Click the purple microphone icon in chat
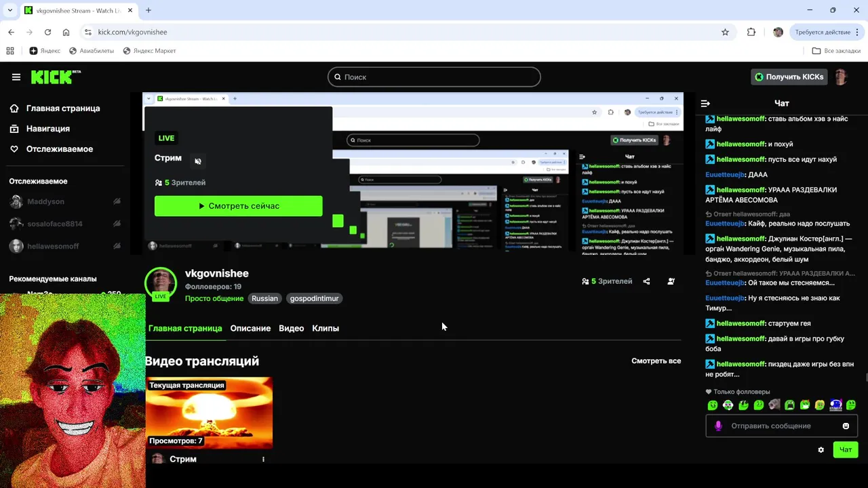Screen dimensions: 868x488 coord(718,426)
